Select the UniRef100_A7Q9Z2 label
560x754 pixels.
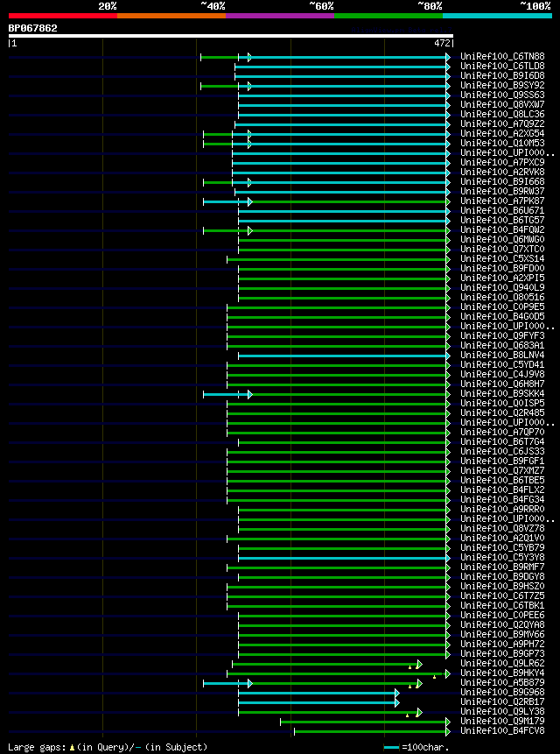pyautogui.click(x=502, y=124)
